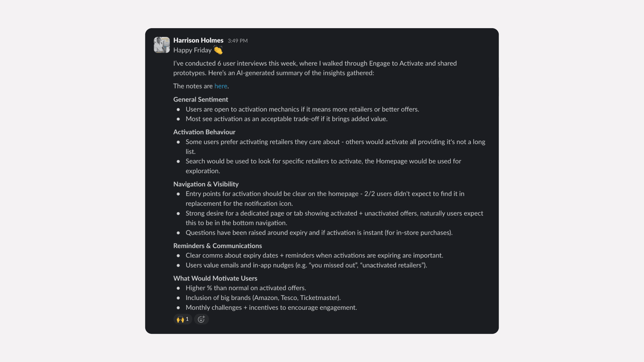Viewport: 644px width, 362px height.
Task: Click the bullet beside 'Clear comms' item
Action: pos(178,255)
